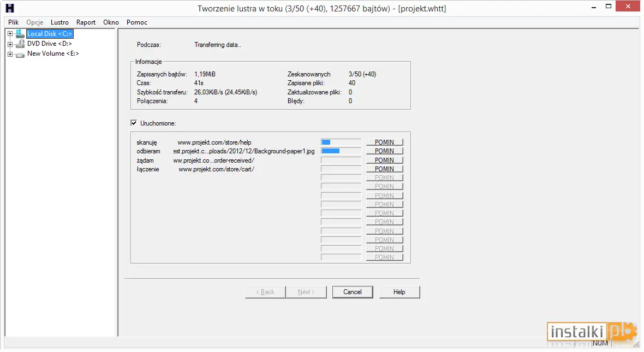The image size is (644, 352).
Task: Open the Raport menu
Action: pos(86,22)
